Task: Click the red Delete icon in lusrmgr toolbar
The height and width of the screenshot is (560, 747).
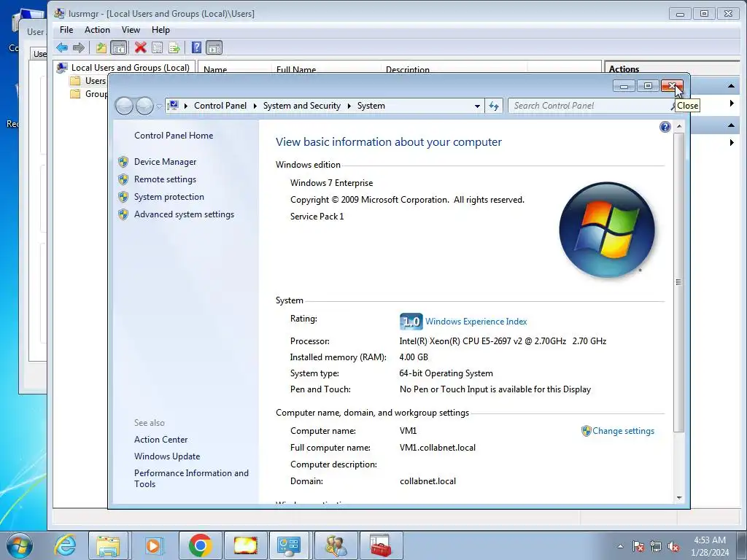Action: [x=141, y=47]
